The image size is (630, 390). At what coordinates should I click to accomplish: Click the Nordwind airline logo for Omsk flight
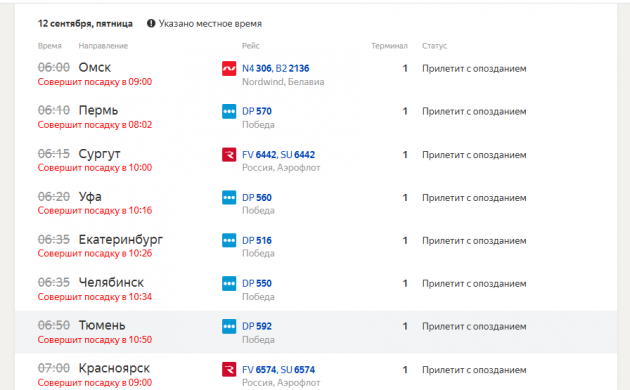[x=229, y=68]
